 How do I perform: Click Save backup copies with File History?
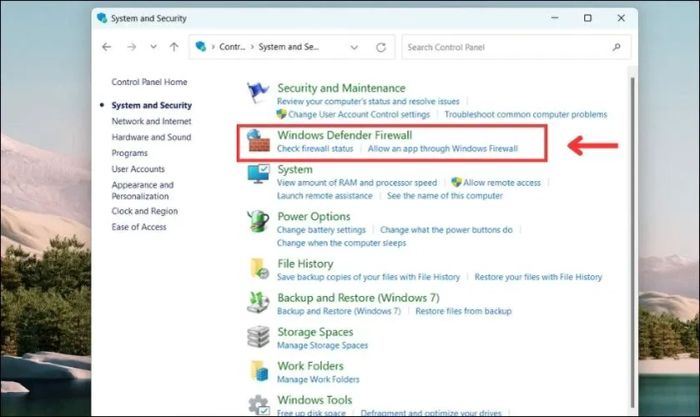[368, 277]
